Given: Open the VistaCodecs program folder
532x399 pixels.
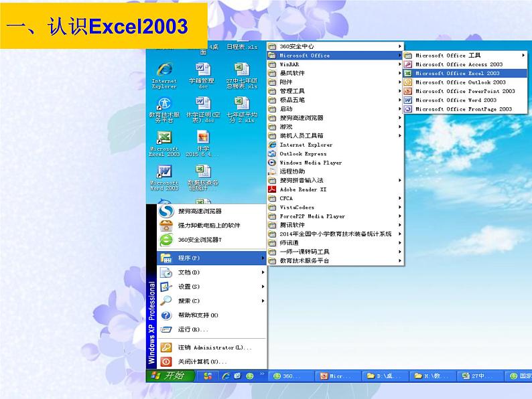Looking at the screenshot, I should tap(335, 208).
